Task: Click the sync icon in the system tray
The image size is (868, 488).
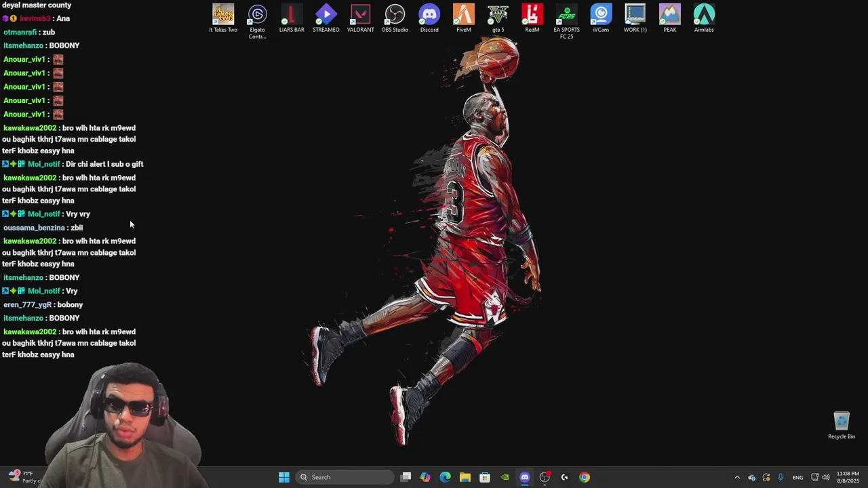Action: tap(766, 477)
